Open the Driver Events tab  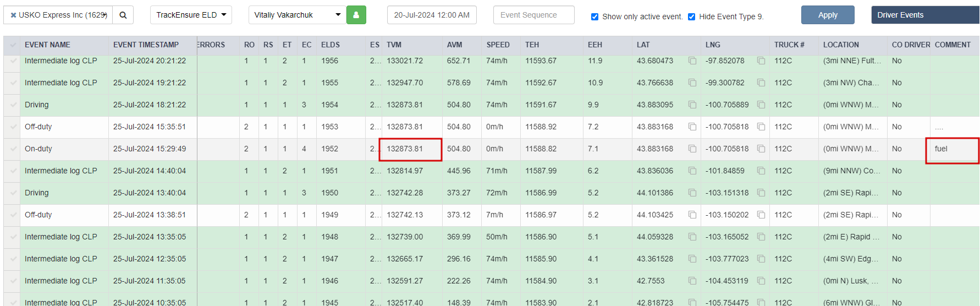pos(925,15)
